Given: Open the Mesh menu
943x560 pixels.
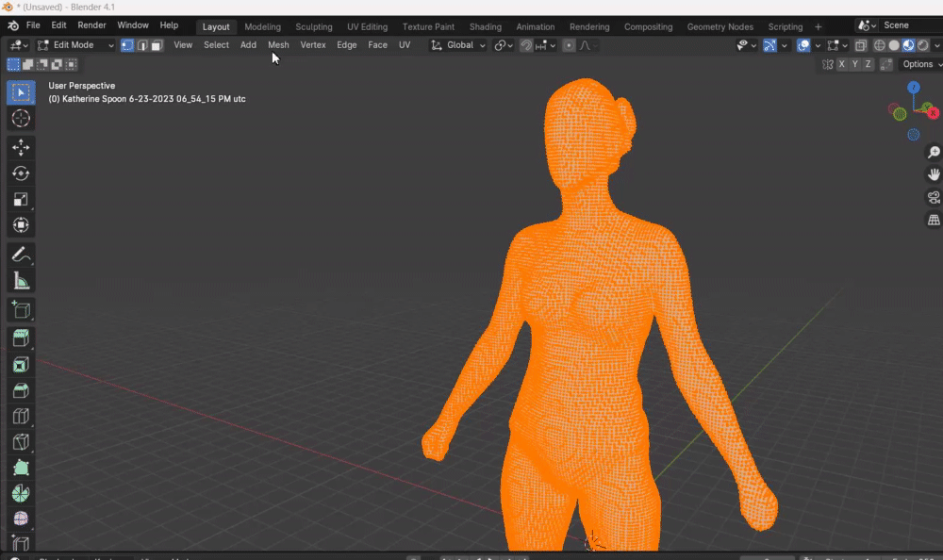Looking at the screenshot, I should [x=278, y=45].
